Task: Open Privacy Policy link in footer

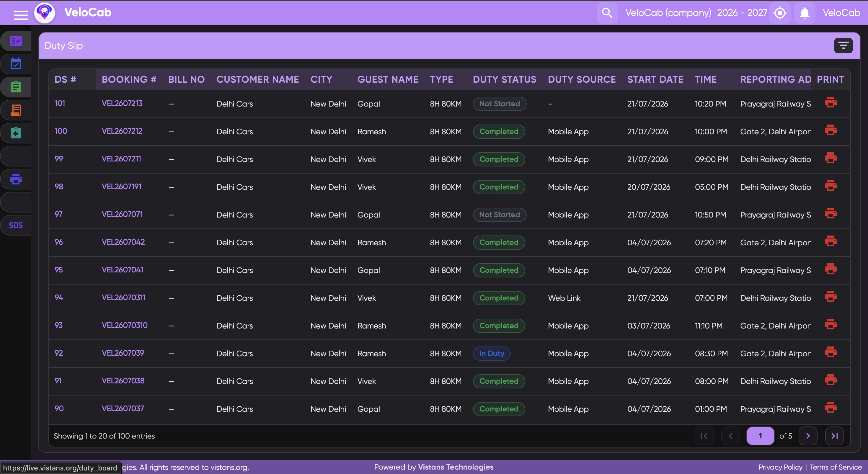Action: [780, 467]
